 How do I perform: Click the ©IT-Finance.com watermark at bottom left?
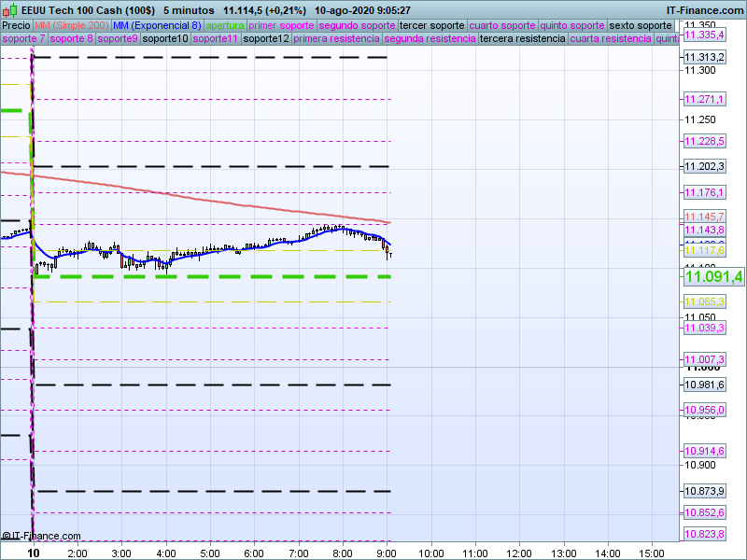[x=41, y=536]
